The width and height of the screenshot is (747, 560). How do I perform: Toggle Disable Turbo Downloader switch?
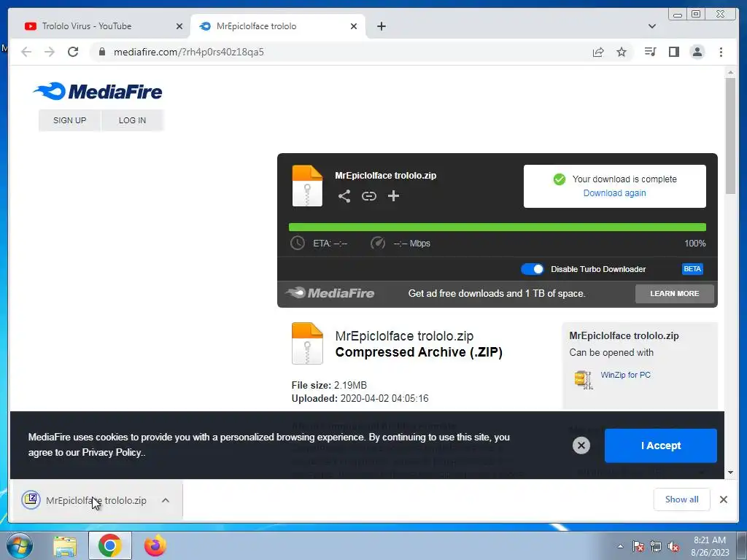tap(532, 269)
